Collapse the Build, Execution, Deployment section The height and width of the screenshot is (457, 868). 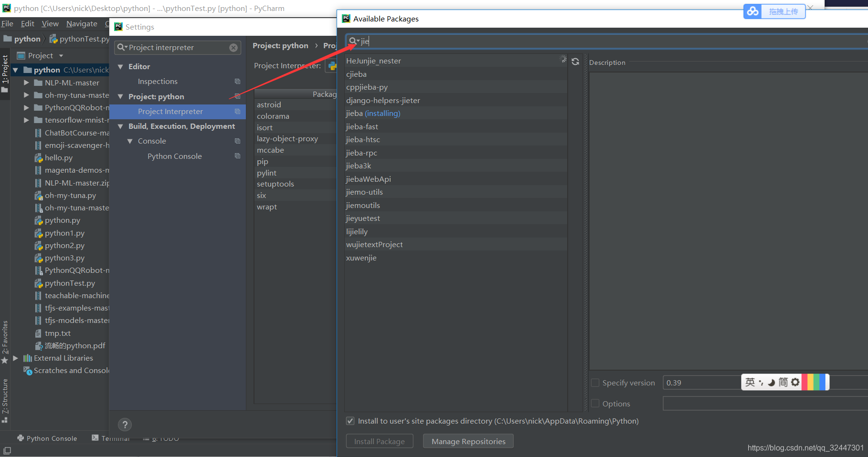tap(120, 126)
